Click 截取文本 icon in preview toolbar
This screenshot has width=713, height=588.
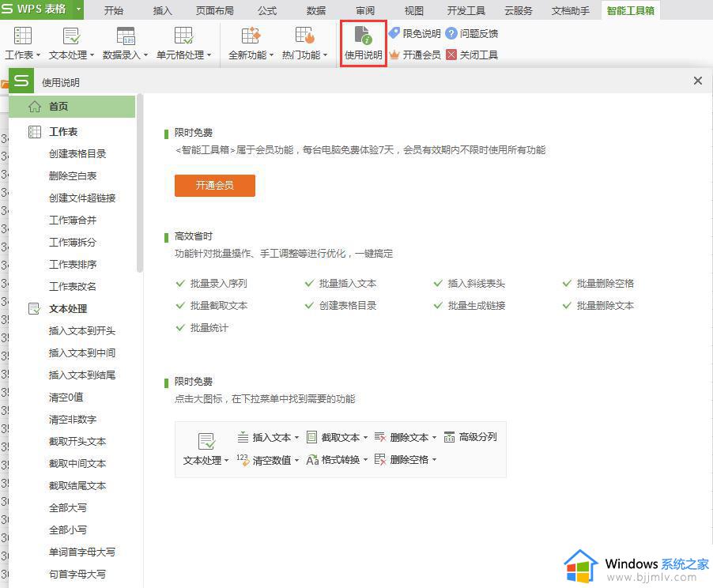click(x=311, y=437)
